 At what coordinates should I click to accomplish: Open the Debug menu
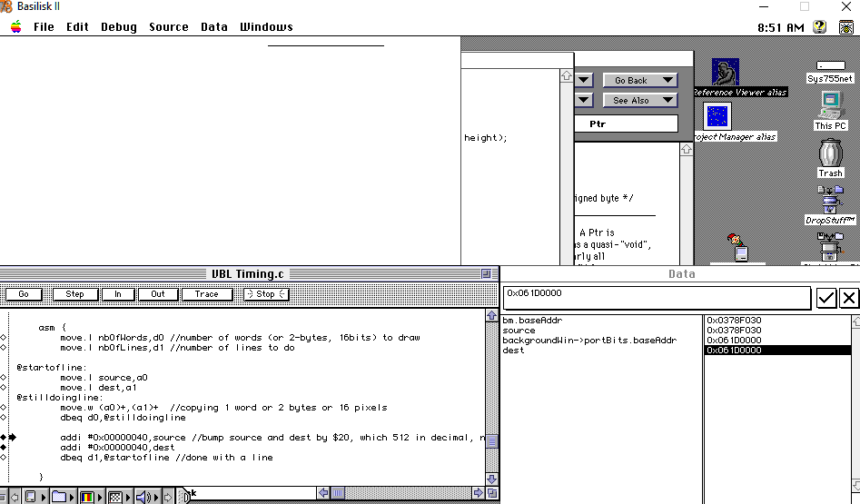pyautogui.click(x=118, y=27)
